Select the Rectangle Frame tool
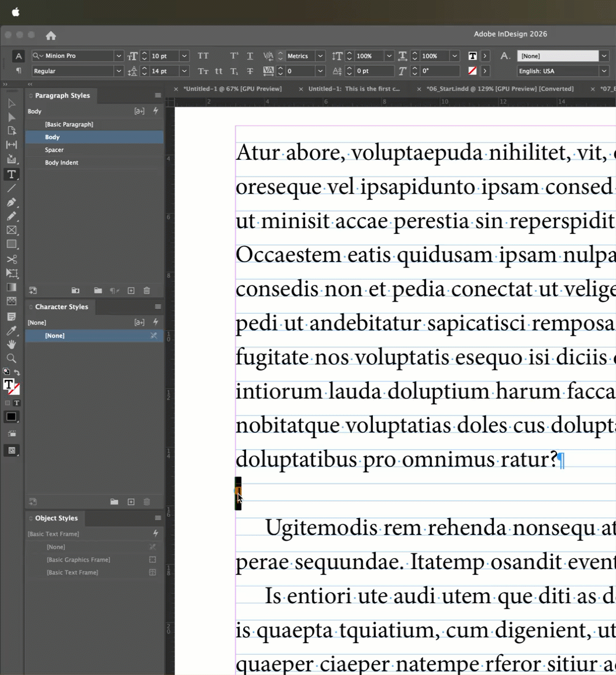616x675 pixels. click(12, 230)
